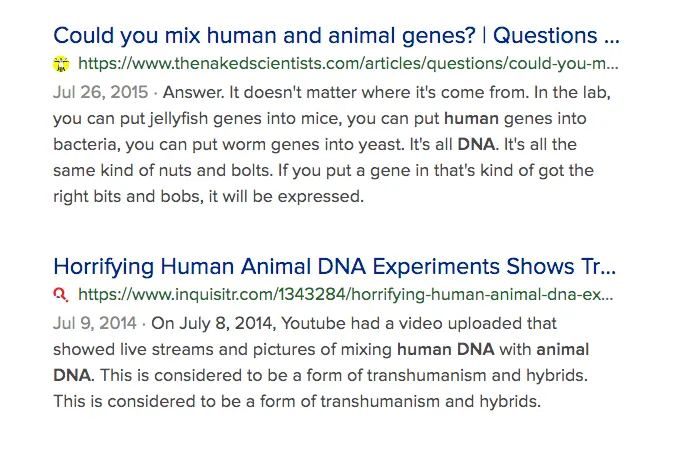
Task: Click bold "DNA." before "This is considered"
Action: coord(73,375)
